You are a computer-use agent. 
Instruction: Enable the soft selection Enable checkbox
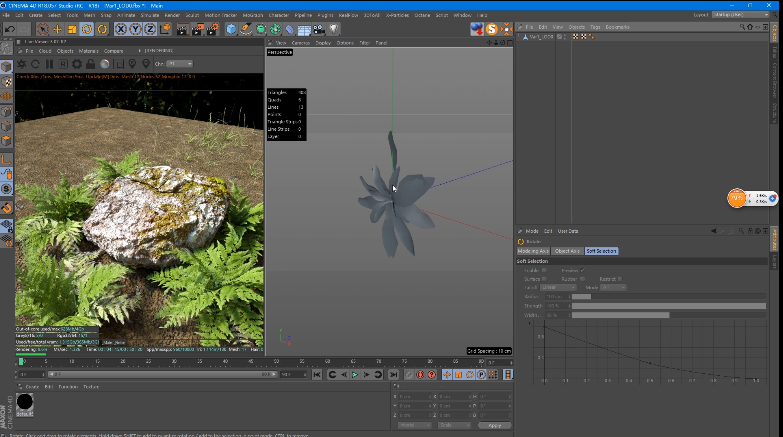[544, 270]
